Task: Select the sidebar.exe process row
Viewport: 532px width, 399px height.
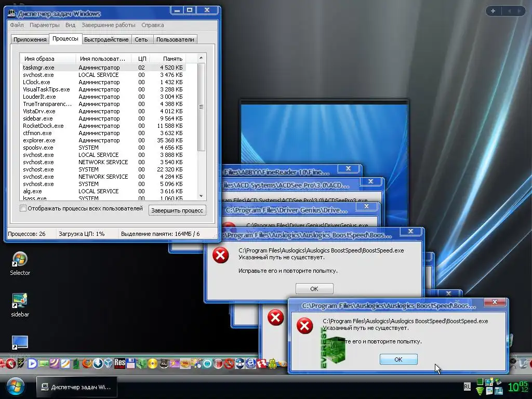Action: pyautogui.click(x=103, y=118)
